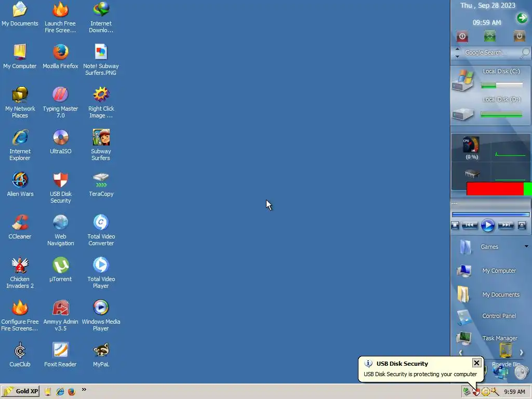Click the wand tray icon
532x399 pixels.
click(495, 392)
